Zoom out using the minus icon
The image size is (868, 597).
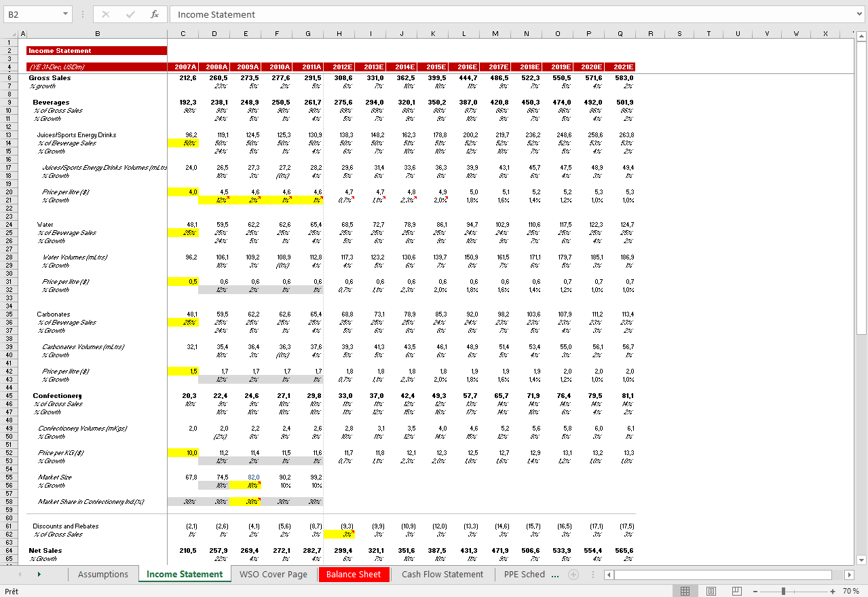point(755,590)
